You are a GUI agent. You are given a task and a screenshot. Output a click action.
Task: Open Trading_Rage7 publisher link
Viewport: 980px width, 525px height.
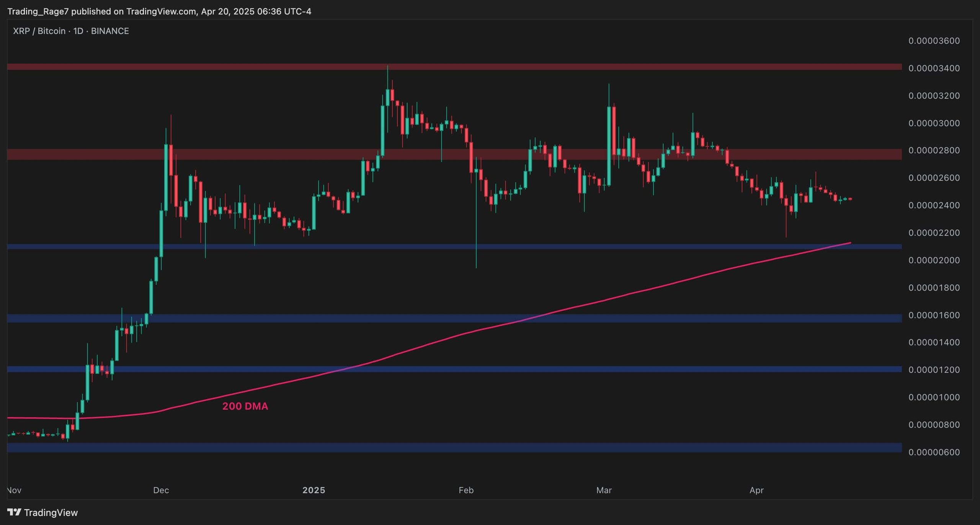38,11
